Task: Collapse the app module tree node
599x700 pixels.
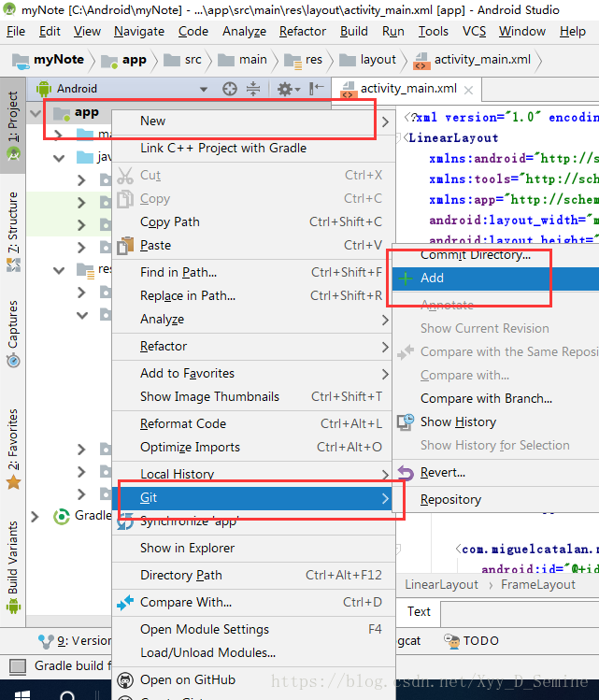Action: [36, 113]
